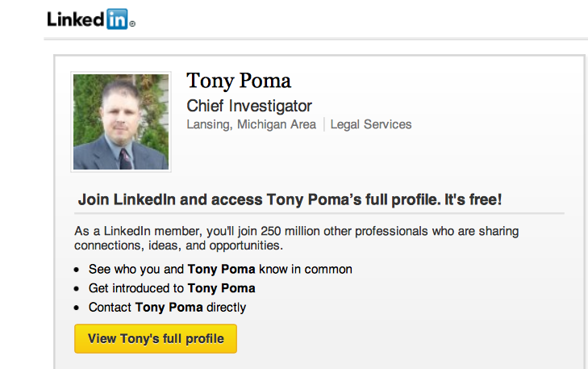Click the bullet dot before "See who you"

[x=77, y=270]
